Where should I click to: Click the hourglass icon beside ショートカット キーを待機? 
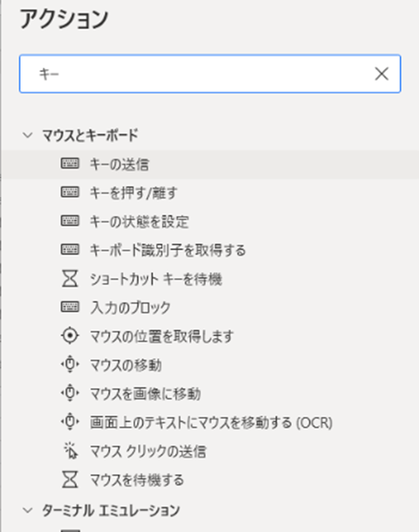pos(70,279)
